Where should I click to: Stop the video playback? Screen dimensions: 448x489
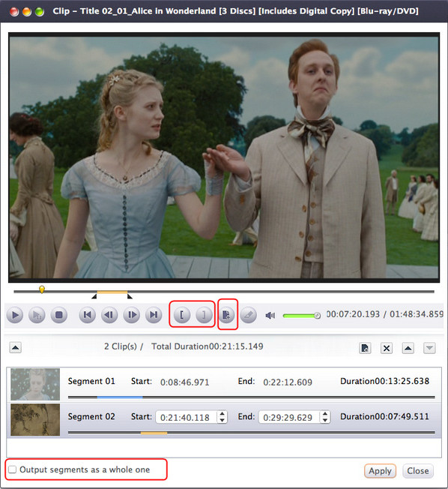(59, 315)
